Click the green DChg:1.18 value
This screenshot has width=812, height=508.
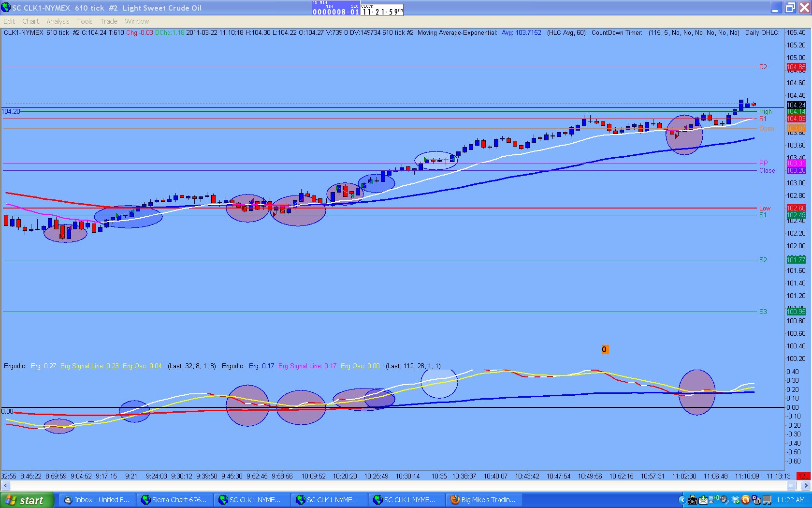[x=170, y=33]
